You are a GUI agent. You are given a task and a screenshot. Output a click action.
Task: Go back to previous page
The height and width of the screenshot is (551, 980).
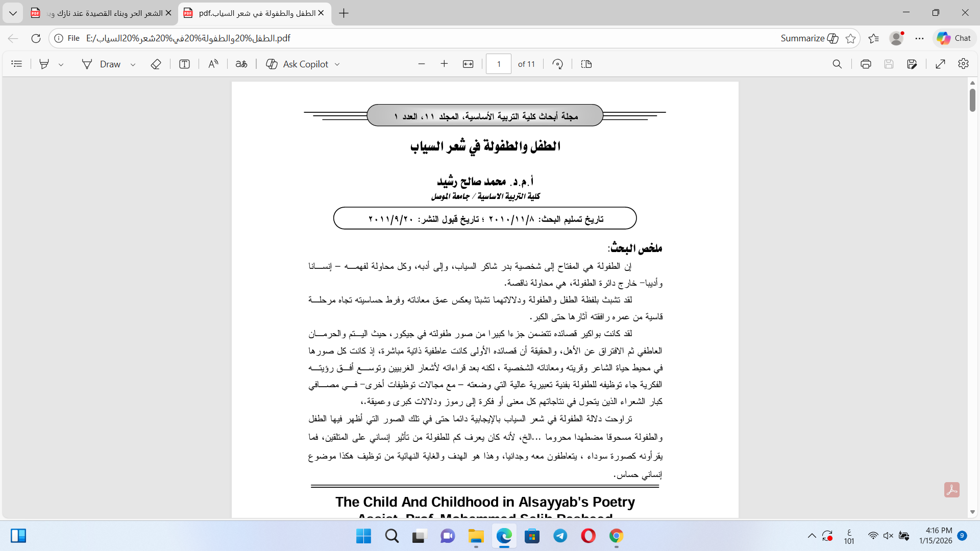(x=13, y=38)
